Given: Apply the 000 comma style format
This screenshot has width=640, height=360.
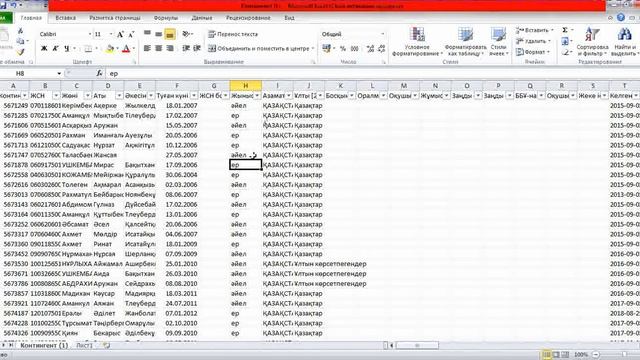Looking at the screenshot, I should 355,49.
